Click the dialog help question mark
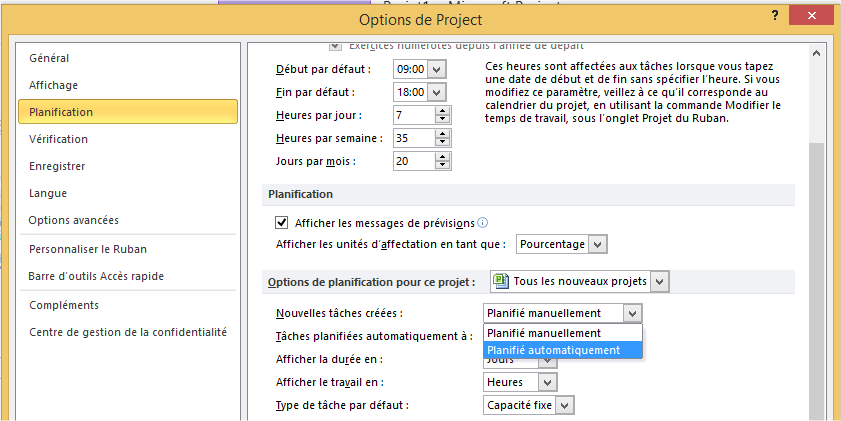841x421 pixels. [x=774, y=18]
